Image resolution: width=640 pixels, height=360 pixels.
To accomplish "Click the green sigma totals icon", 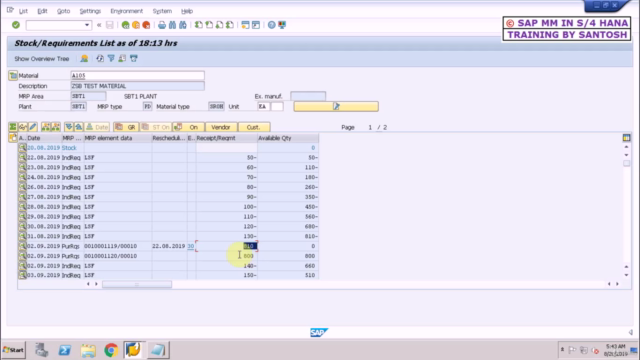I will click(x=13, y=127).
